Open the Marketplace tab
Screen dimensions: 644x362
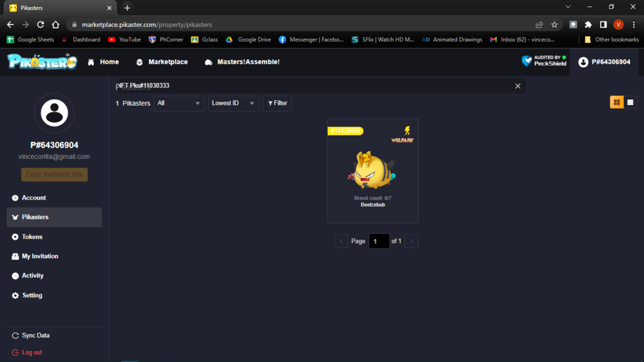(x=162, y=62)
